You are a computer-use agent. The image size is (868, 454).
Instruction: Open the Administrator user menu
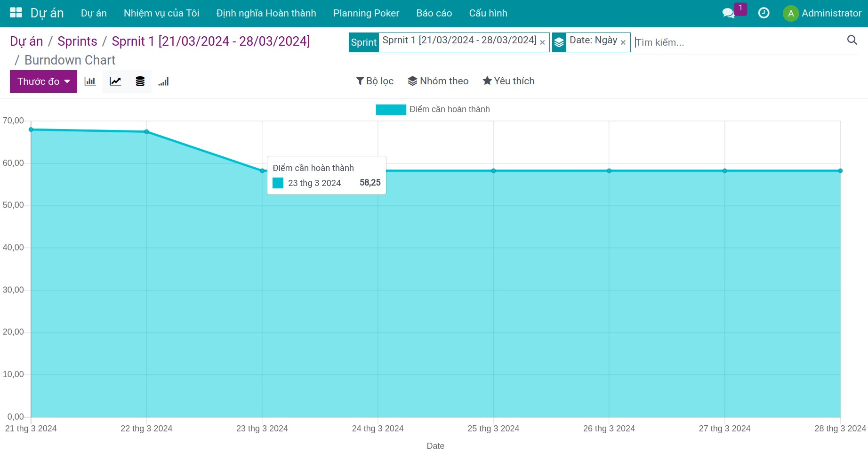click(822, 13)
